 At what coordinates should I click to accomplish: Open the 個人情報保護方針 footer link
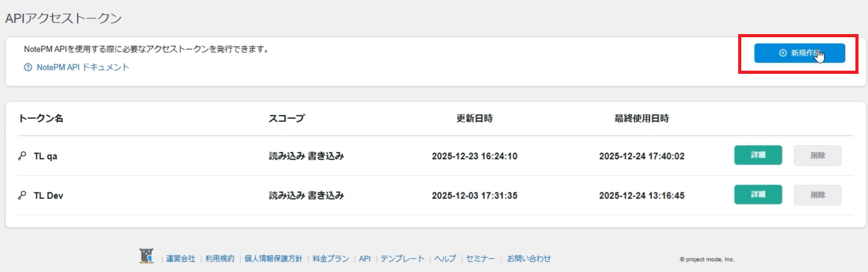pos(274,259)
